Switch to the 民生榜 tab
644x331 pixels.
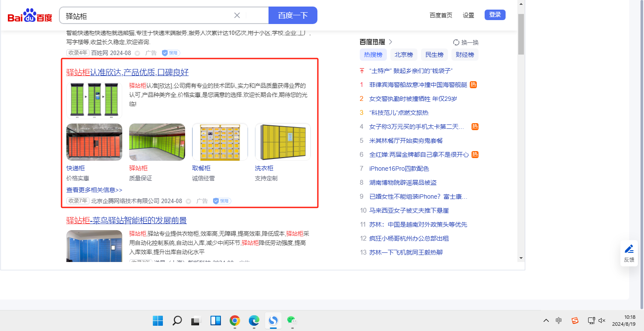tap(434, 55)
